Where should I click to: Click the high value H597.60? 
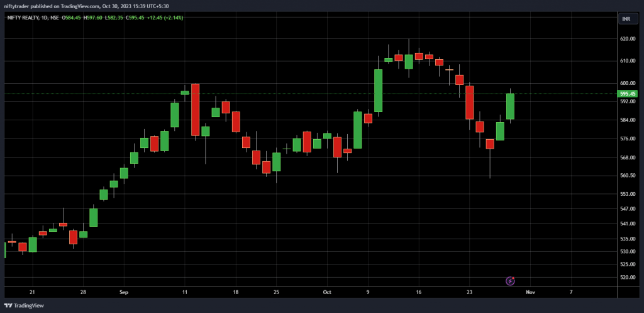coord(93,18)
